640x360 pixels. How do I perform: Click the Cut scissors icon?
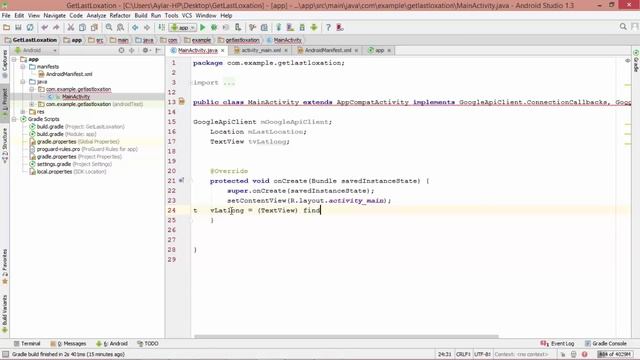[71, 27]
